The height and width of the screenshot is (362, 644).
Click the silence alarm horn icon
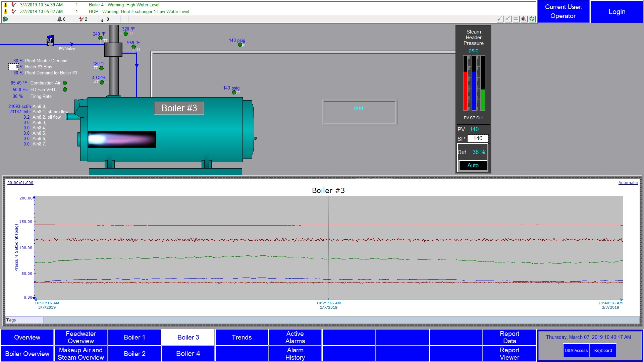[524, 19]
